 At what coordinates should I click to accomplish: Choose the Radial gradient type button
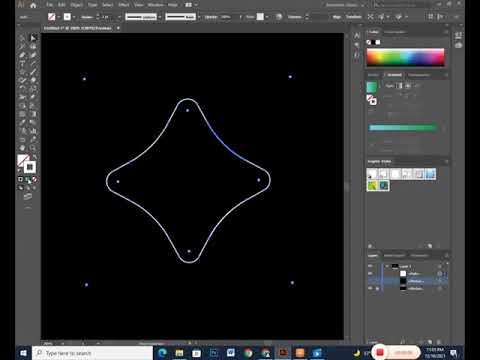click(408, 86)
